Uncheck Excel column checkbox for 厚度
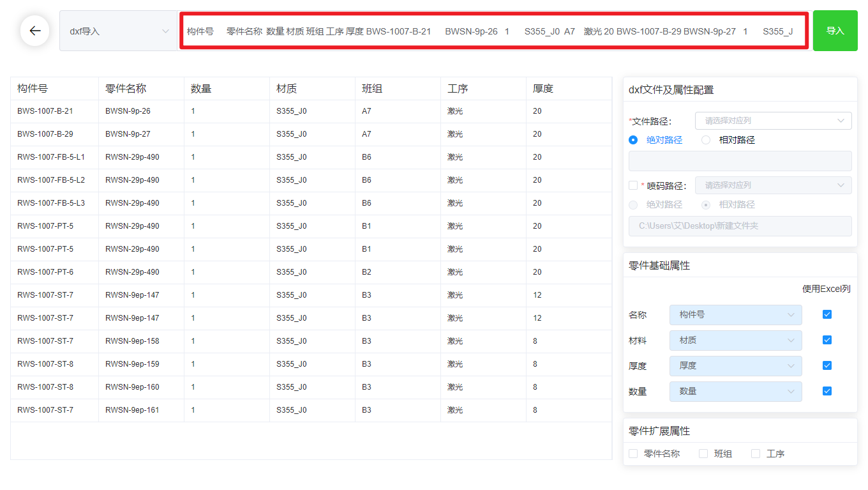 click(x=827, y=365)
